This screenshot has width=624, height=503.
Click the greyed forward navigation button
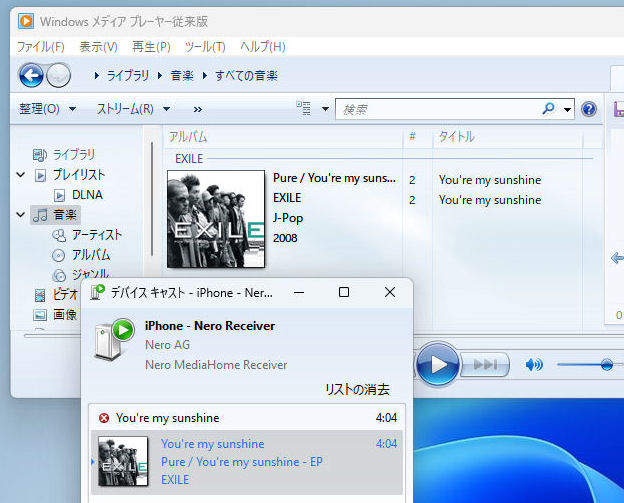coord(58,75)
